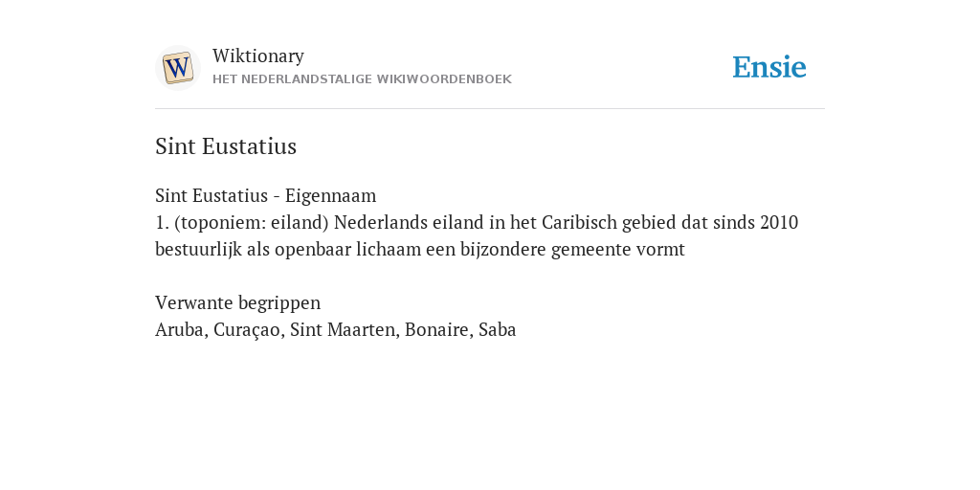Open the related term Sint Maarten
Screen dimensions: 980x490
[343, 329]
